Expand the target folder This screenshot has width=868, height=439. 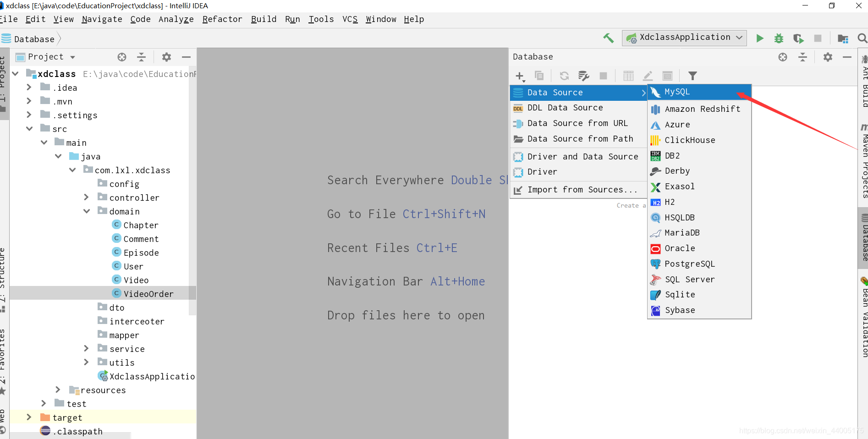click(x=29, y=417)
